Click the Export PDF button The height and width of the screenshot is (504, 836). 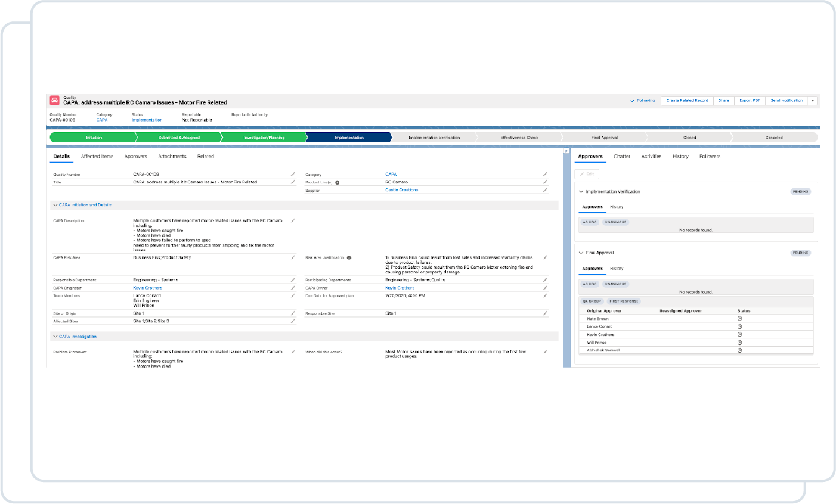coord(750,101)
